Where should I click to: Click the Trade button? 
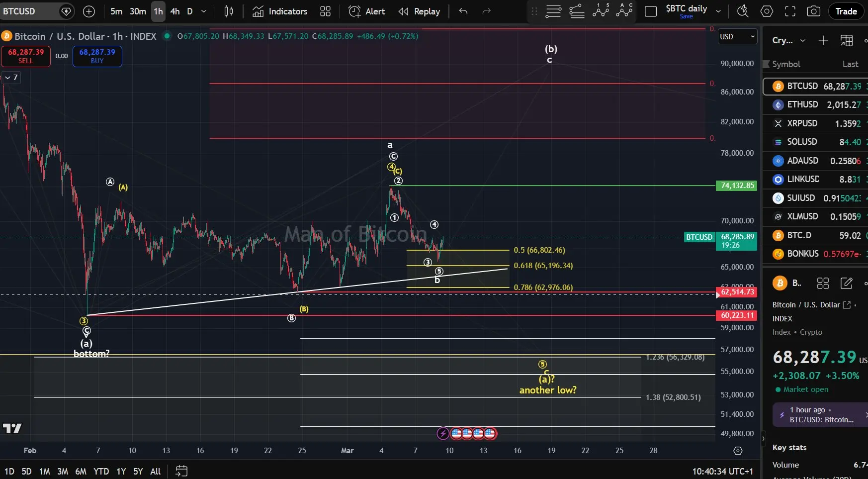tap(846, 11)
